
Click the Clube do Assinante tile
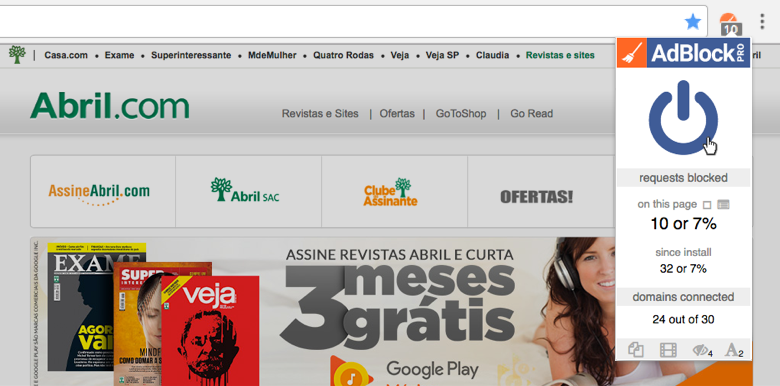(394, 192)
